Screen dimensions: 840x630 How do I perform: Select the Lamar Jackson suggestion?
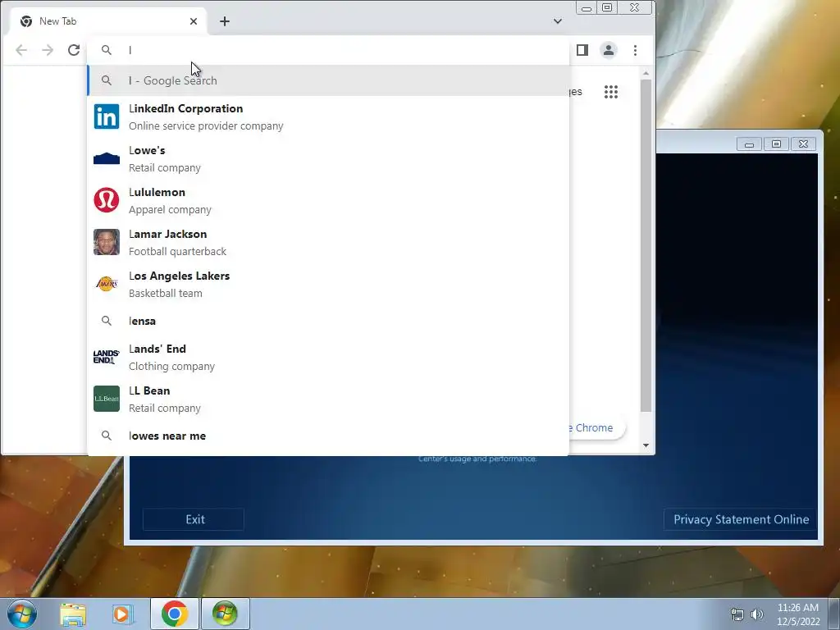328,242
